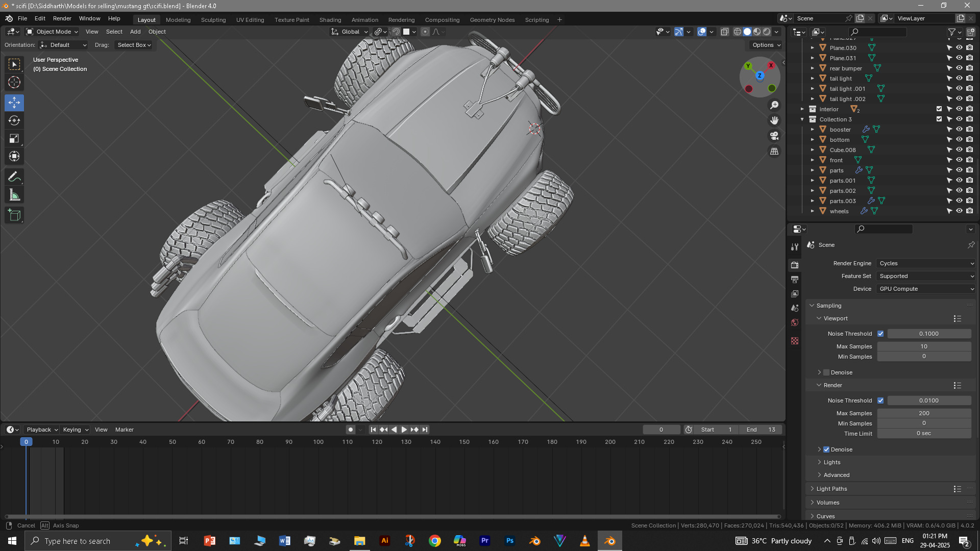Open the Drag Select Box dropdown
Image resolution: width=980 pixels, height=551 pixels.
point(134,45)
